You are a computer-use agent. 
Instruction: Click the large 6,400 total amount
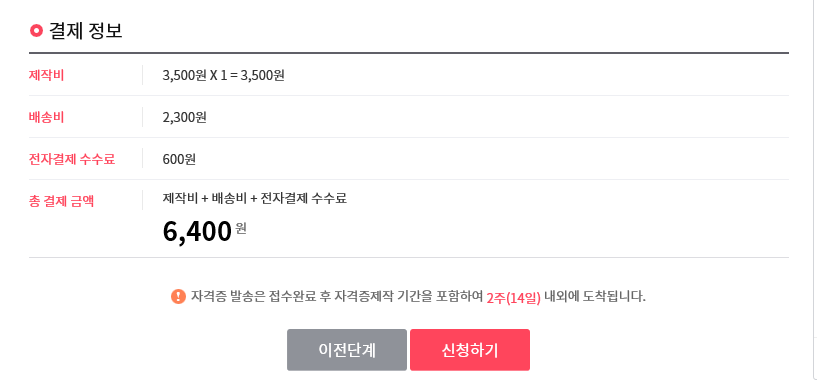pos(197,231)
